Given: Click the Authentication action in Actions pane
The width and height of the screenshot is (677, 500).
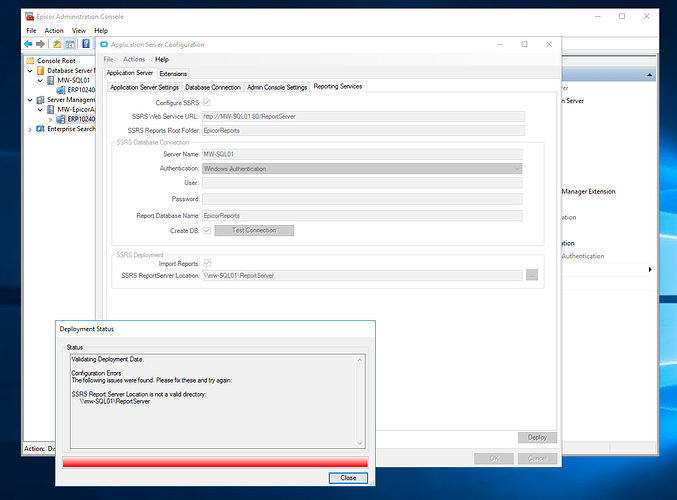Looking at the screenshot, I should (x=583, y=256).
